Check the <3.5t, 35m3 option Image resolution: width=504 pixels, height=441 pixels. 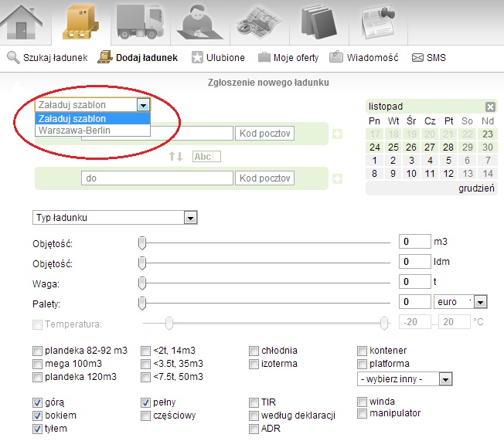pos(145,364)
